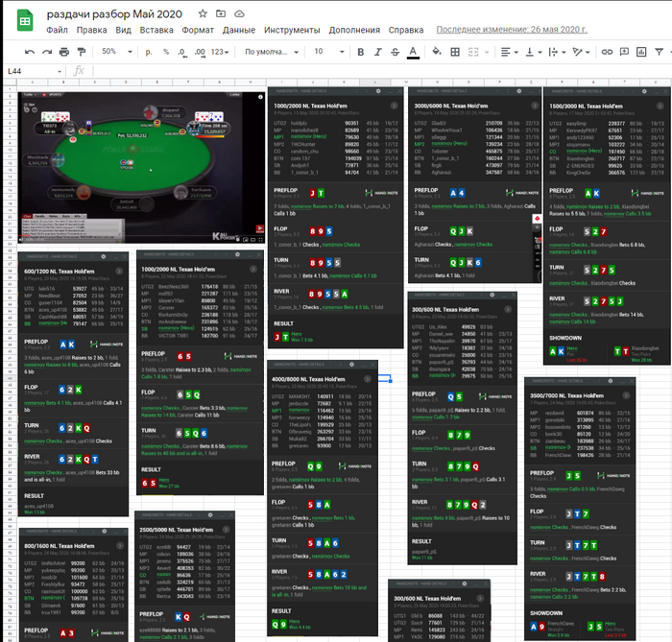Click the 3000/6000 NL Texas Hold'em title
The width and height of the screenshot is (672, 642).
[x=451, y=106]
